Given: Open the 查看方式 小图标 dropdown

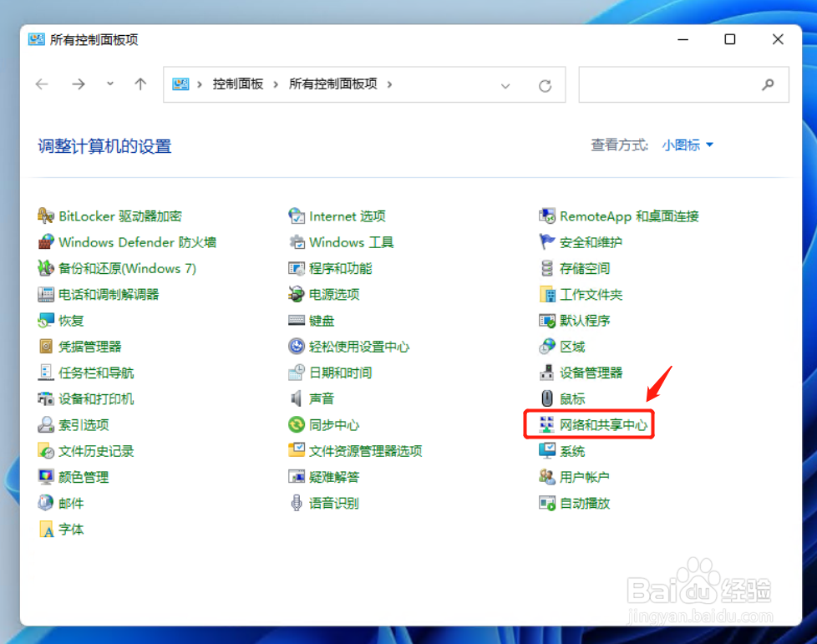Looking at the screenshot, I should pos(688,145).
